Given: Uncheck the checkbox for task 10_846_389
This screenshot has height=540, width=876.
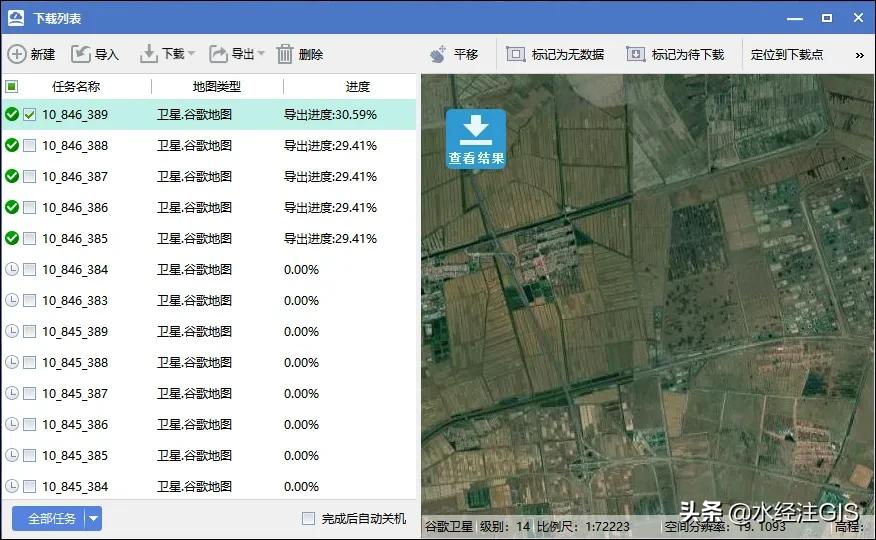Looking at the screenshot, I should pos(30,114).
